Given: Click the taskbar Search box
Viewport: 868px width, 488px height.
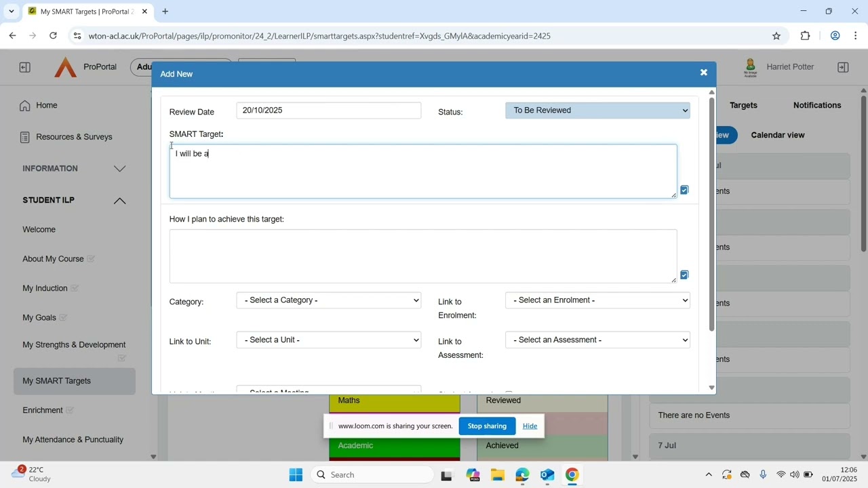Looking at the screenshot, I should pyautogui.click(x=372, y=475).
